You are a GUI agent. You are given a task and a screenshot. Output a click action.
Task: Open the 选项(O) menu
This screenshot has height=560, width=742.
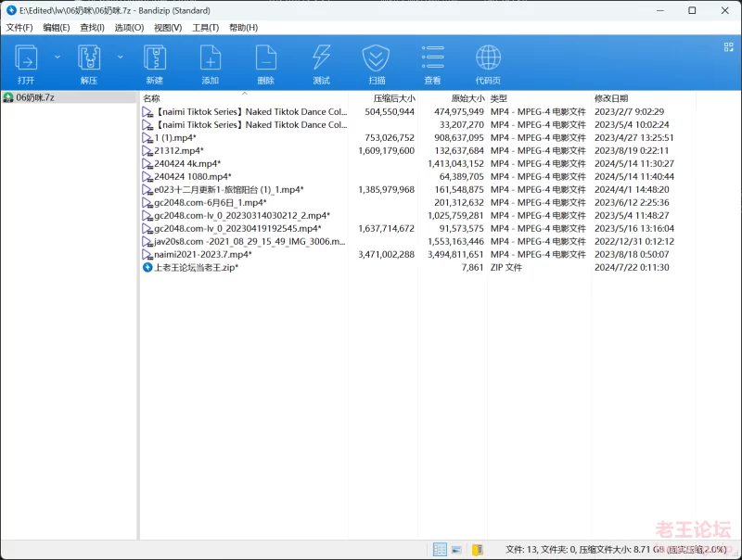coord(129,28)
